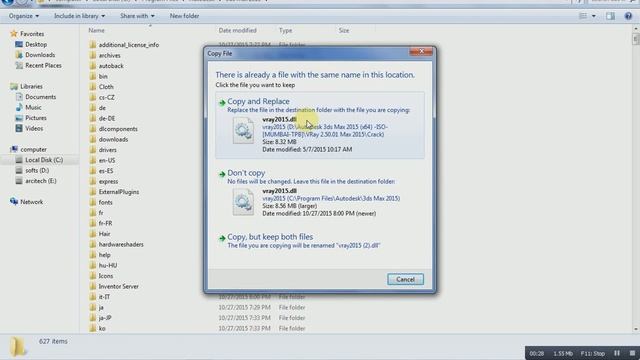The height and width of the screenshot is (360, 640).
Task: Open the Documents library
Action: 40,97
